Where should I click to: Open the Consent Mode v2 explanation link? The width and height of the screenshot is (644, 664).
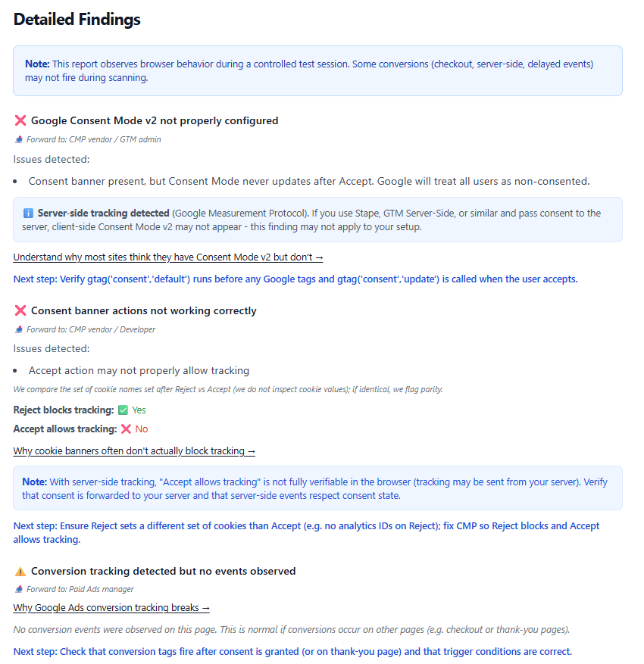168,257
